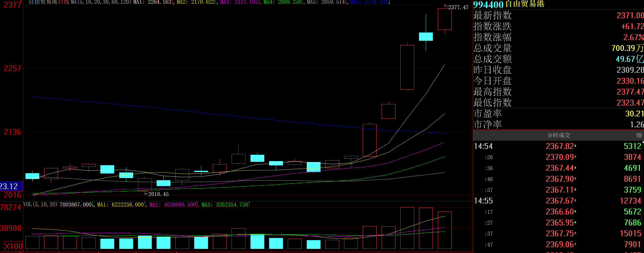644x253 pixels.
Task: Click the 细 detail button
Action: 638,135
